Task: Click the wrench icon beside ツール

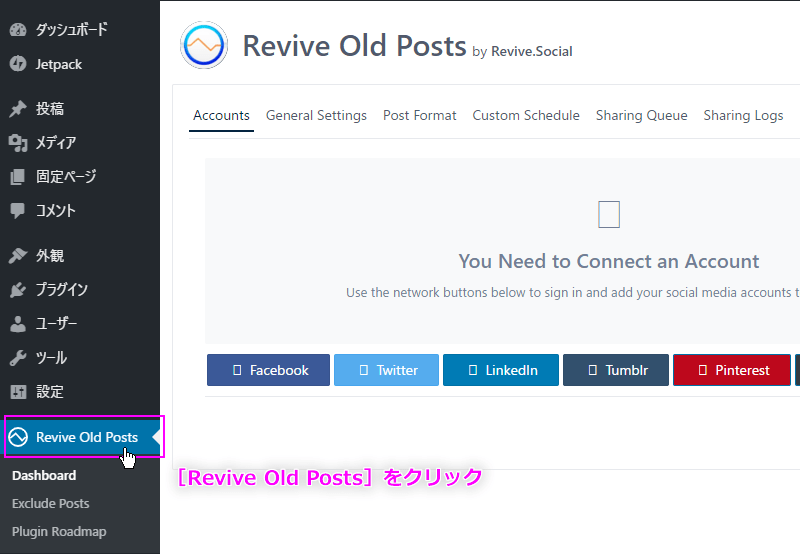Action: click(18, 358)
